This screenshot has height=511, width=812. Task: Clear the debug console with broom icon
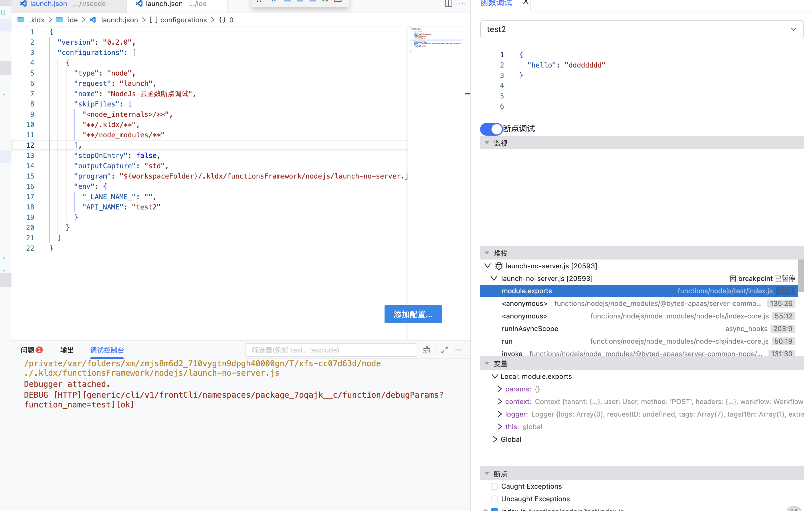pyautogui.click(x=427, y=350)
